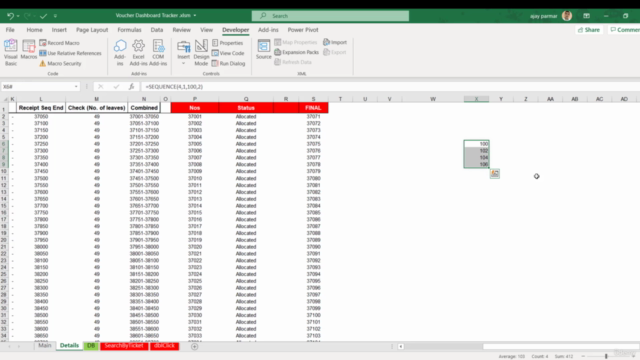Screen dimensions: 640x360
Task: Open Macro Security settings
Action: (x=60, y=63)
